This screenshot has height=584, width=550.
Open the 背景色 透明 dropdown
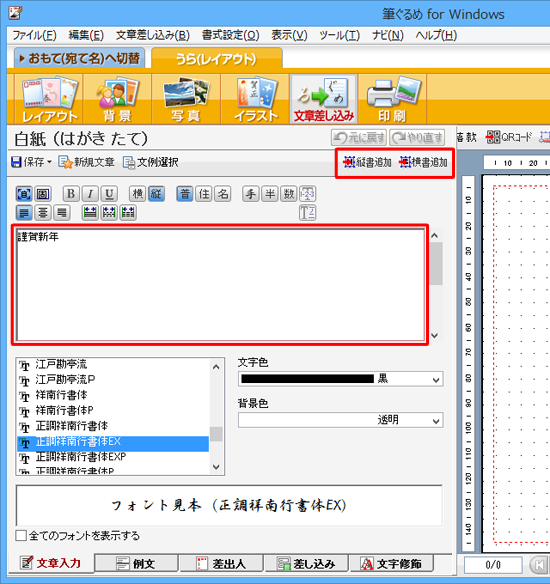click(x=436, y=421)
